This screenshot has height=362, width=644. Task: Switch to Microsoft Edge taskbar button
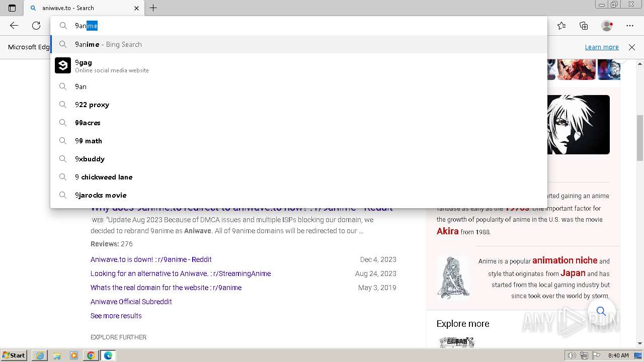(108, 355)
